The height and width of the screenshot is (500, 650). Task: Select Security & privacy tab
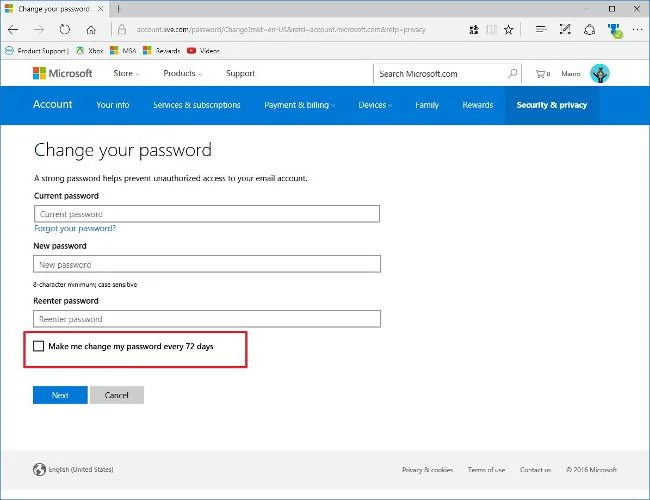coord(552,105)
